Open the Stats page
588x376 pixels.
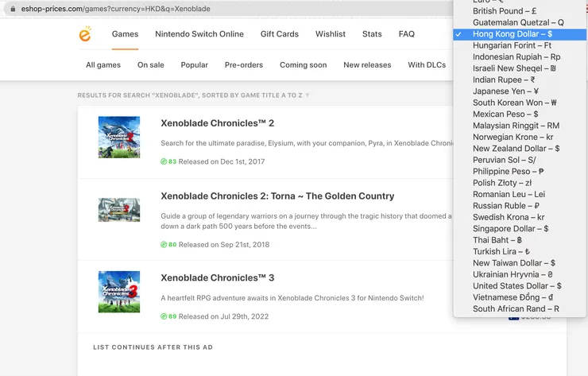[x=372, y=33]
